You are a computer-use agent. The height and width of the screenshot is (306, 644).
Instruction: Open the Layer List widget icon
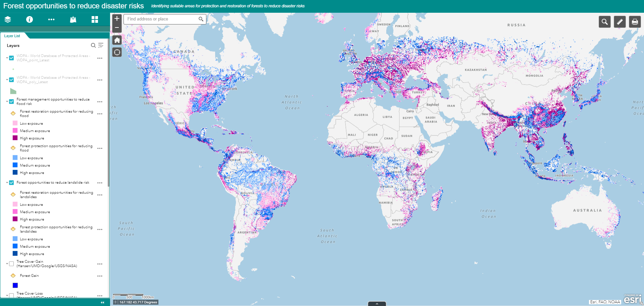click(8, 19)
